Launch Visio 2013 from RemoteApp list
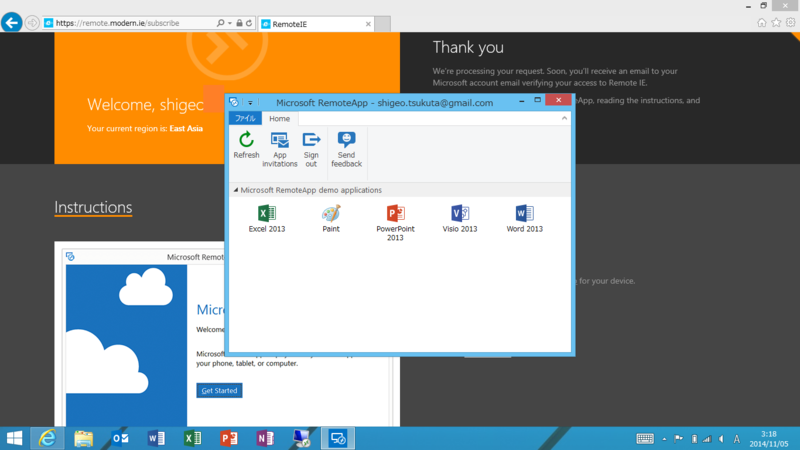This screenshot has height=450, width=800. (460, 219)
